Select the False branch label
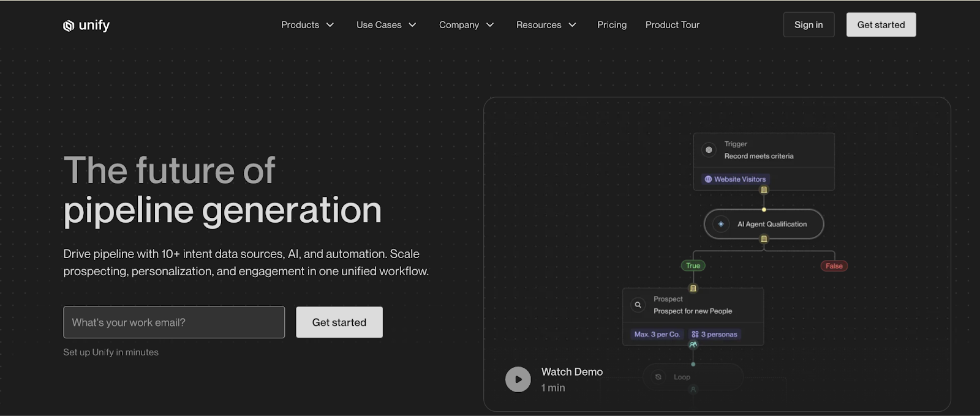This screenshot has width=980, height=416. 834,266
